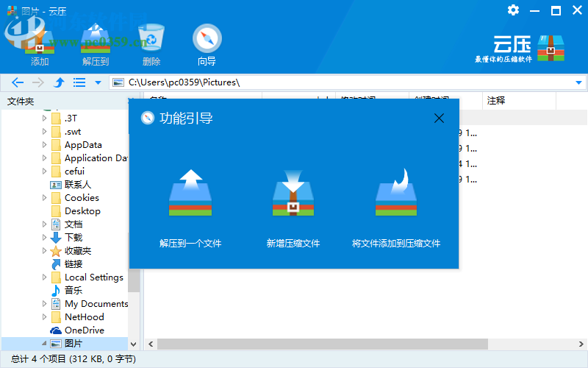The width and height of the screenshot is (588, 368).
Task: Choose 新增压缩文件 new archive icon
Action: click(x=293, y=193)
